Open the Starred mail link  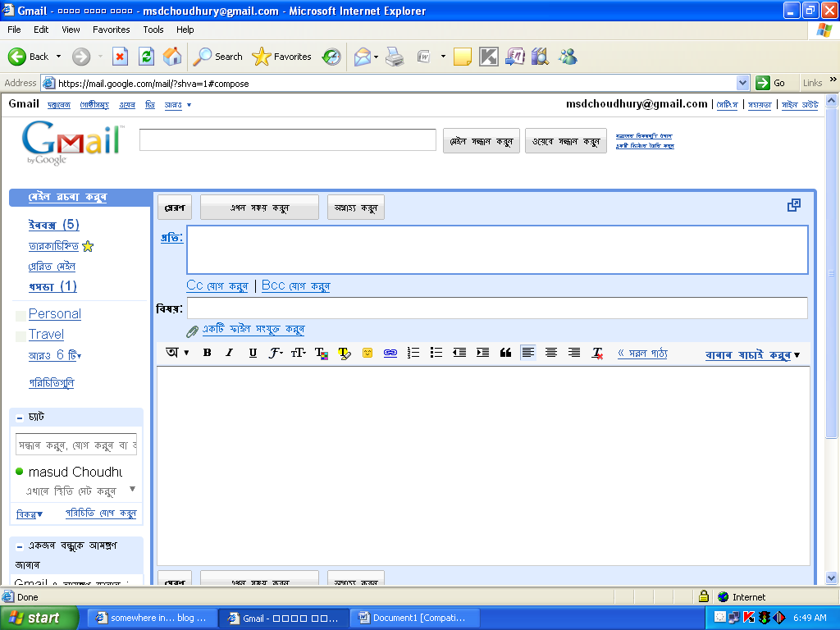pos(53,246)
